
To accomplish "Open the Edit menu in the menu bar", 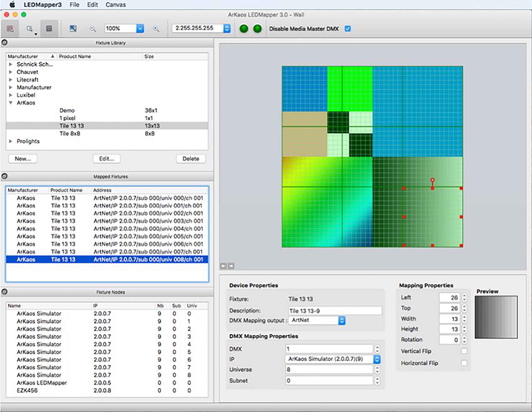I will pos(92,5).
